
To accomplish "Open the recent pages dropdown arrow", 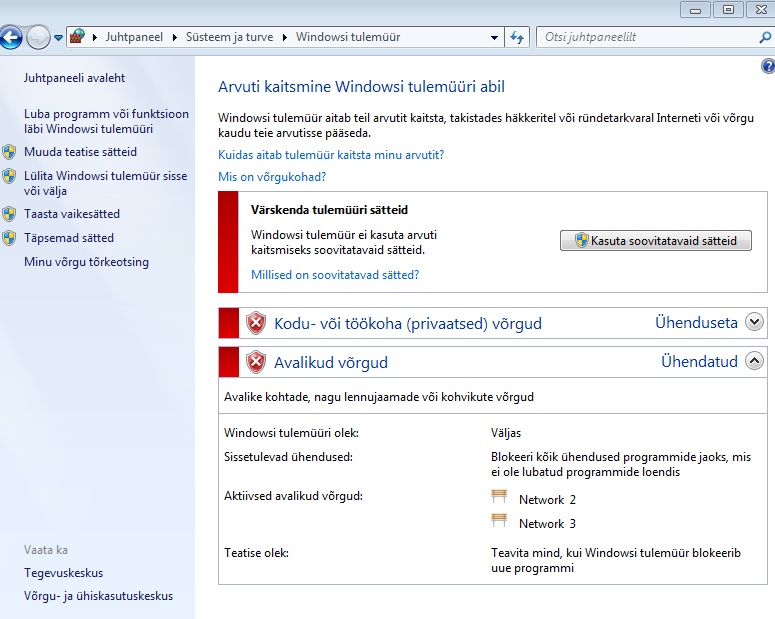I will (x=58, y=38).
